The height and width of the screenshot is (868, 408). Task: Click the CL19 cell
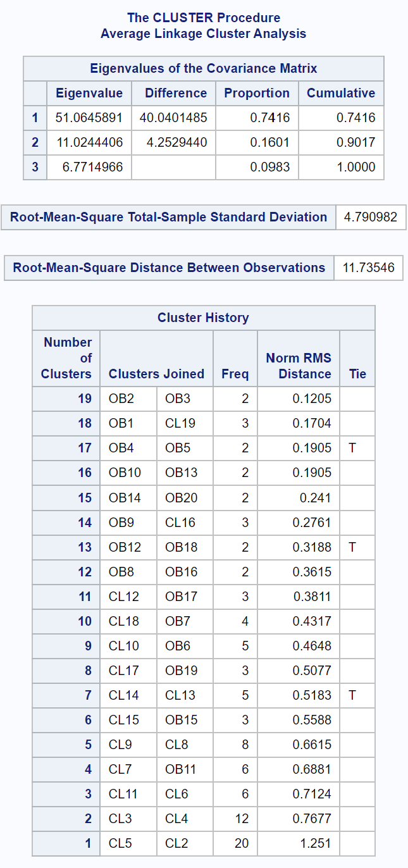pos(185,423)
